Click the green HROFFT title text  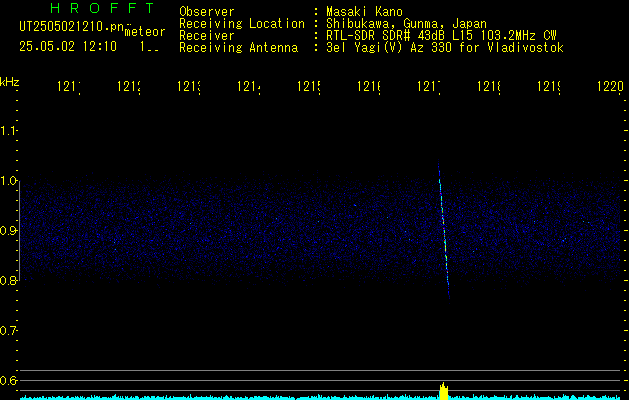click(x=102, y=8)
